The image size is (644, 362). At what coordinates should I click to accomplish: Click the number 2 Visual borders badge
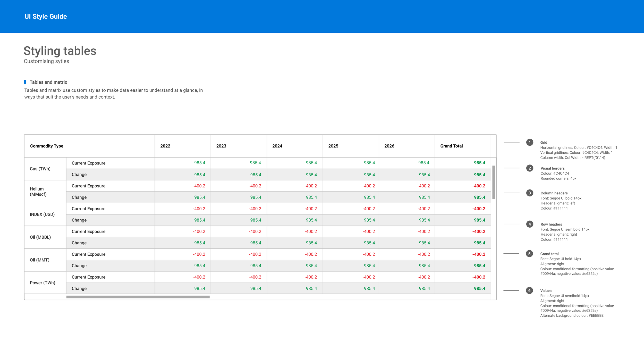[x=530, y=168]
